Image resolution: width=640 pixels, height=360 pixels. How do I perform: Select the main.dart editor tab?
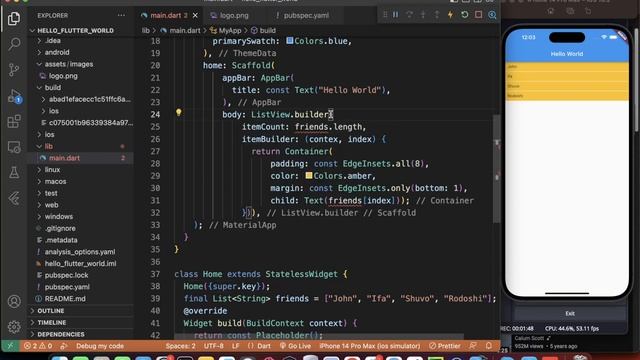click(x=168, y=16)
